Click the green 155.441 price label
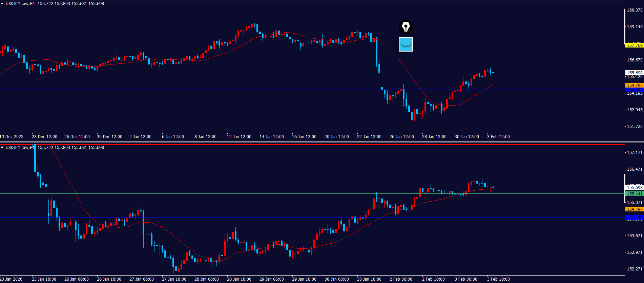Screen dimensions: 644x283 (x=634, y=194)
